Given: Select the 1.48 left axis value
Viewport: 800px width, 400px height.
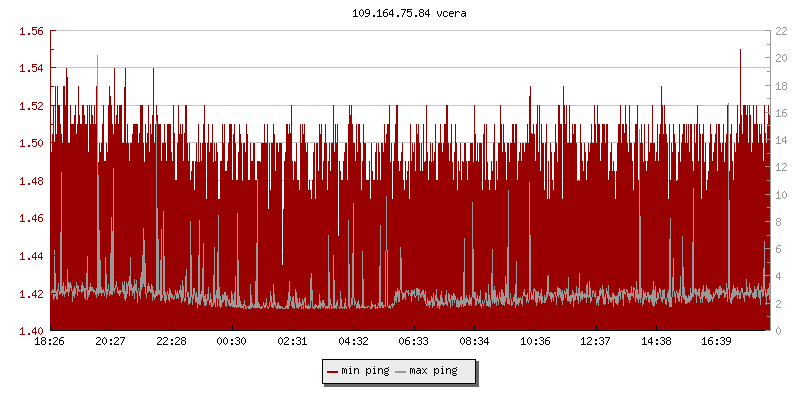Looking at the screenshot, I should click(31, 181).
